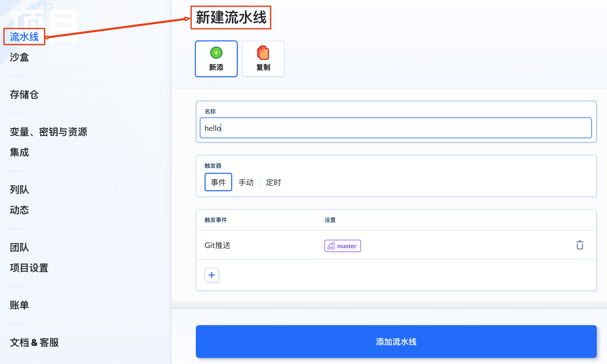The height and width of the screenshot is (364, 607).
Task: Click the blue plus add-event icon
Action: click(x=211, y=275)
